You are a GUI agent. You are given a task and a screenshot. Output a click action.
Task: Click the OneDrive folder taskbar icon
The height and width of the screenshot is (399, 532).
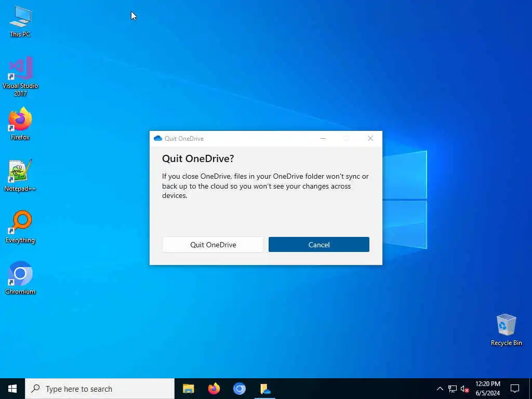pos(265,389)
